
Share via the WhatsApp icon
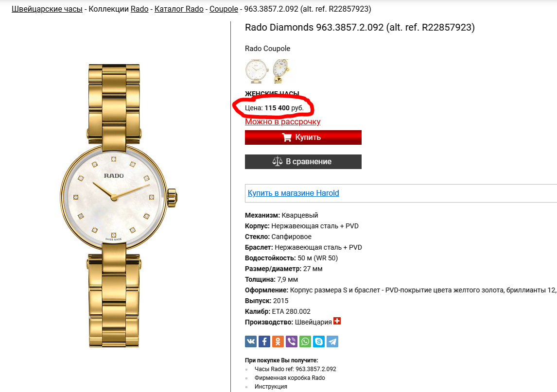[305, 341]
